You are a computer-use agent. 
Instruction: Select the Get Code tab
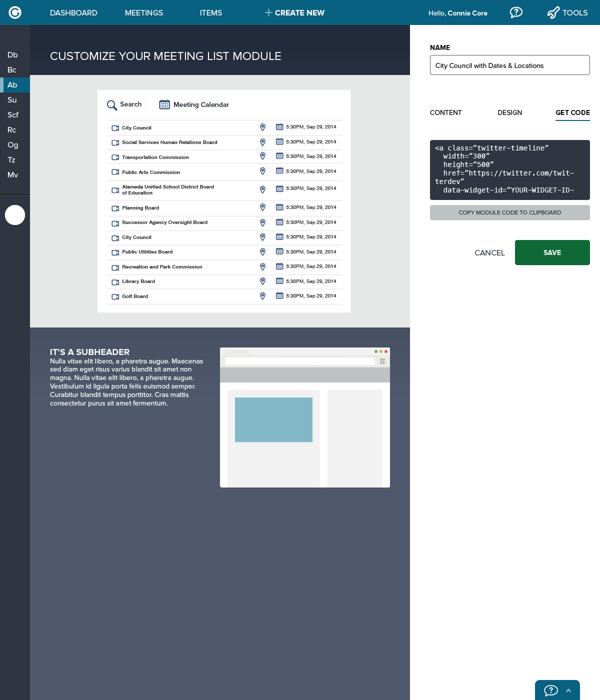pyautogui.click(x=573, y=112)
